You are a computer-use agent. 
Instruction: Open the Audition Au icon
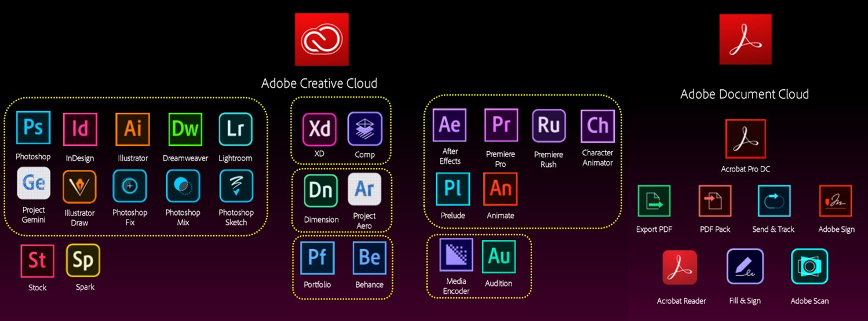click(499, 256)
